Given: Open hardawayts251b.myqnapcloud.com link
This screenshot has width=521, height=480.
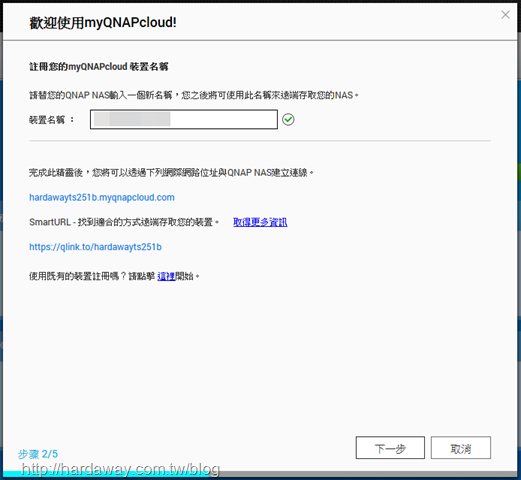Looking at the screenshot, I should click(102, 197).
